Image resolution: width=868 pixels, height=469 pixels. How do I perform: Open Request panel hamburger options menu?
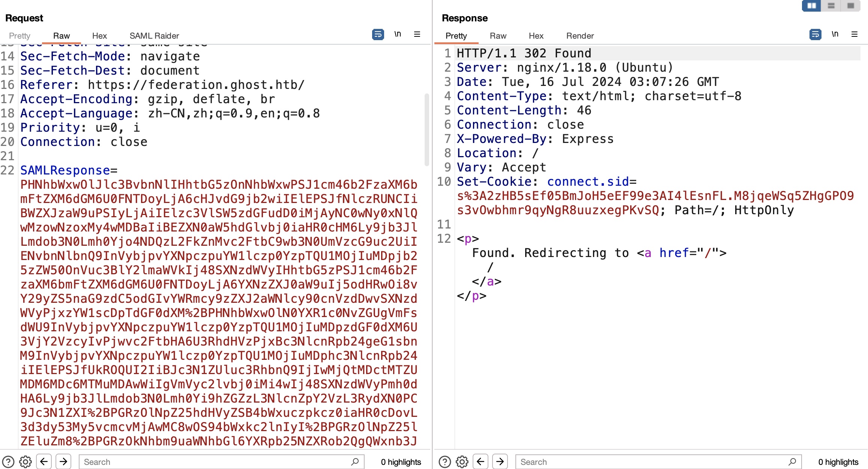point(417,34)
